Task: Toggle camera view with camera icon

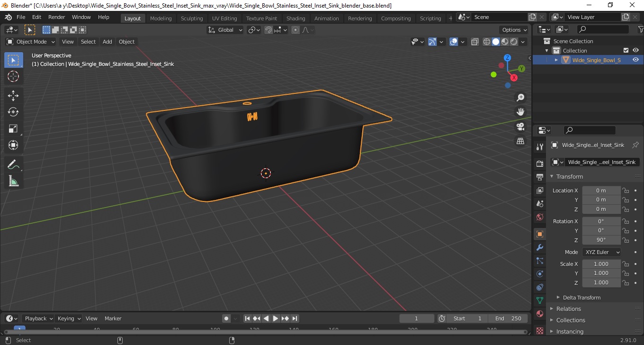Action: [520, 127]
